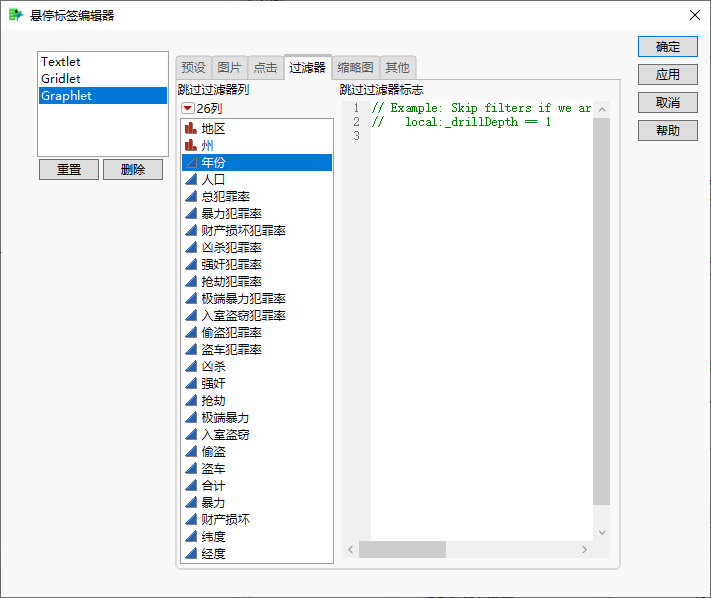The image size is (711, 598).
Task: Click the continuous icon beside 入室盗窃犯罪率
Action: tap(191, 316)
